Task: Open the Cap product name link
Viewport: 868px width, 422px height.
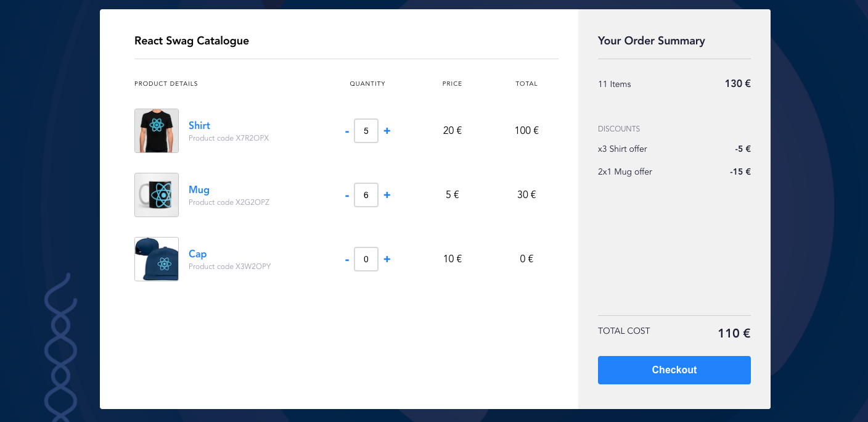Action: click(x=197, y=254)
